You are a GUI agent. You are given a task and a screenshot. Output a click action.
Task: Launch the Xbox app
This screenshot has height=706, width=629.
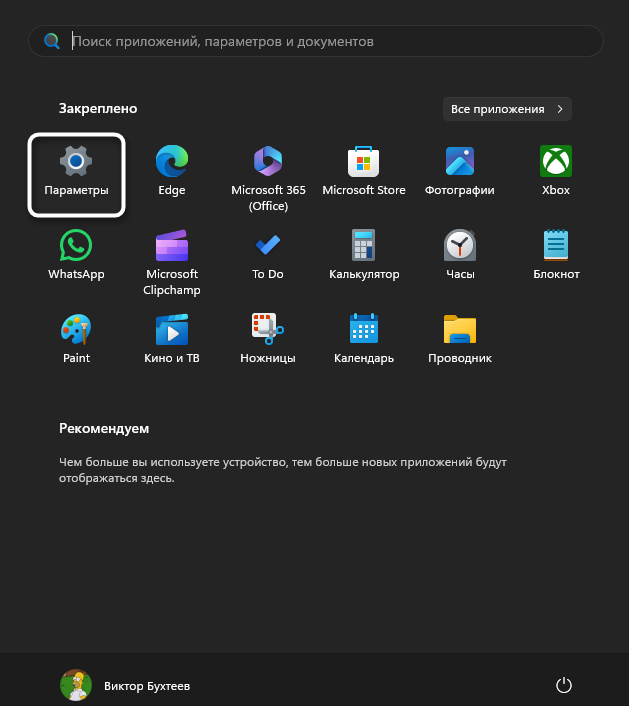tap(556, 171)
